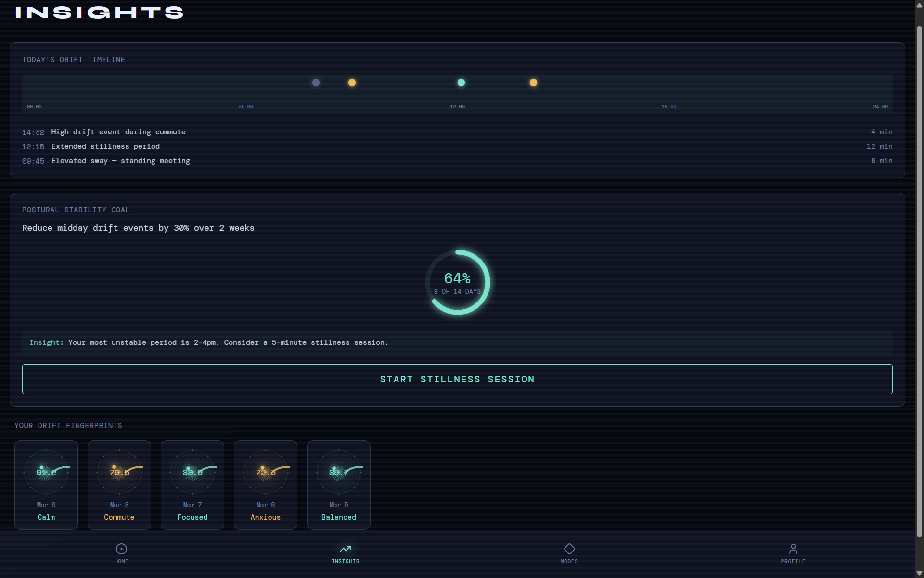The width and height of the screenshot is (924, 578).
Task: Open the Mar 8 Commute fingerprint
Action: [119, 485]
